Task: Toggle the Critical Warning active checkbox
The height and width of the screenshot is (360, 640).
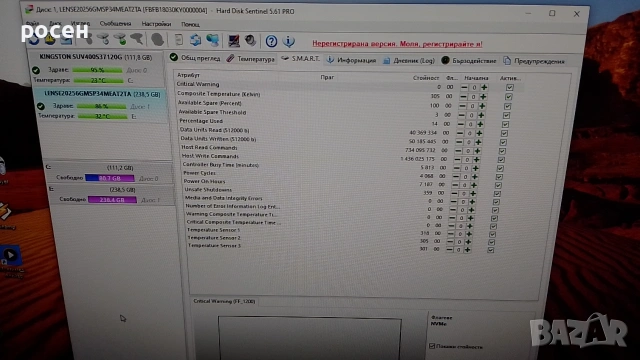Action: pos(509,87)
